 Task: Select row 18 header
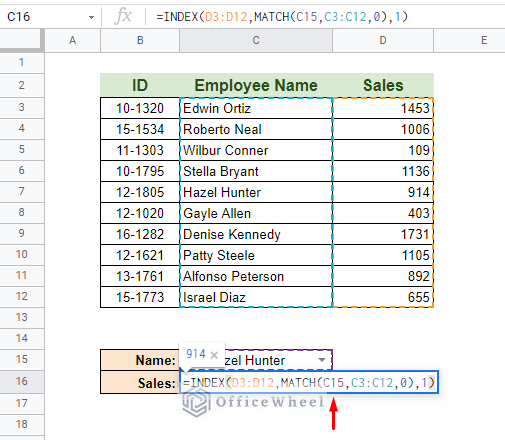22,424
